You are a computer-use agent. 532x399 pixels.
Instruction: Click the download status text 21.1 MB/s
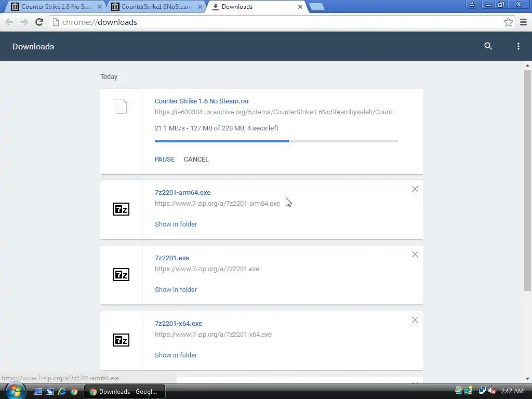coord(217,128)
